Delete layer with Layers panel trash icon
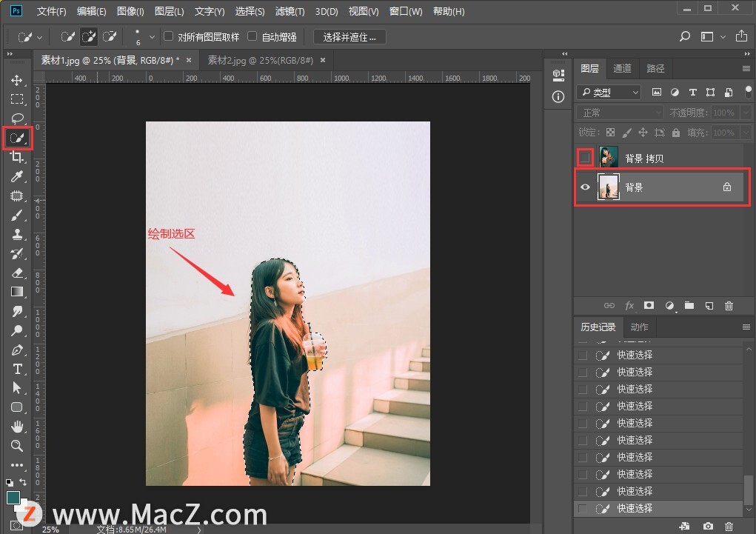Image resolution: width=756 pixels, height=534 pixels. [729, 305]
